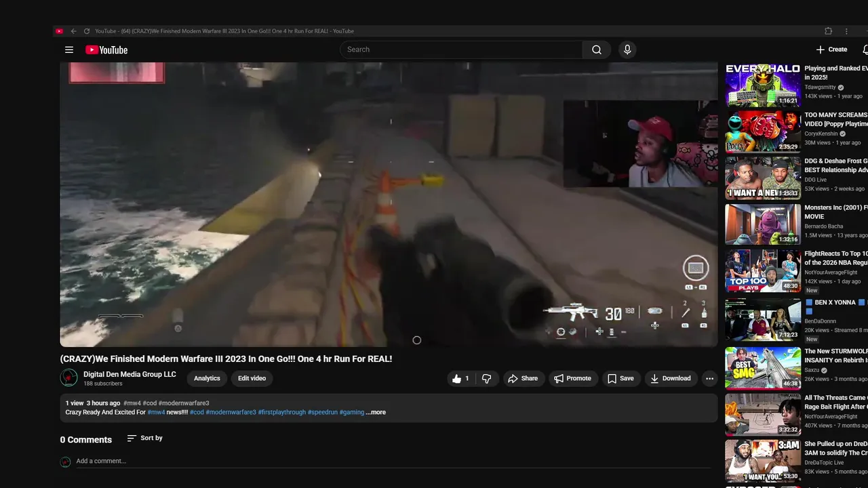Open the BenDaDonnn channel name
The image size is (868, 488).
[821, 321]
